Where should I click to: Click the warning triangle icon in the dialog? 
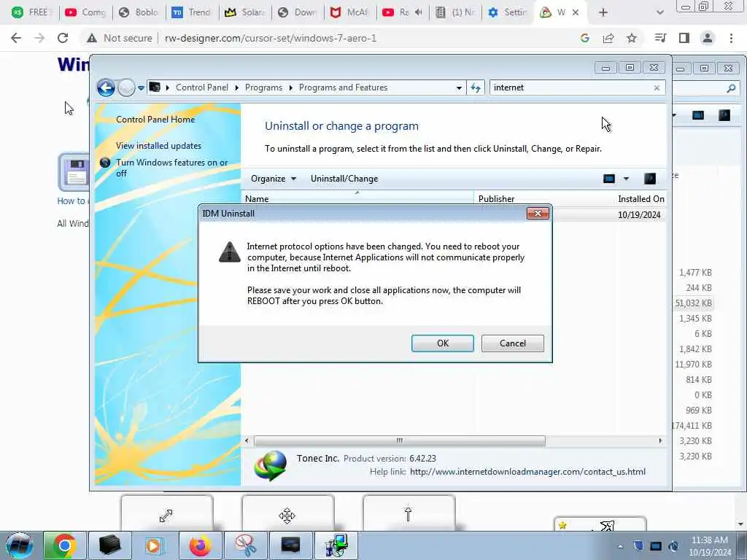(229, 252)
